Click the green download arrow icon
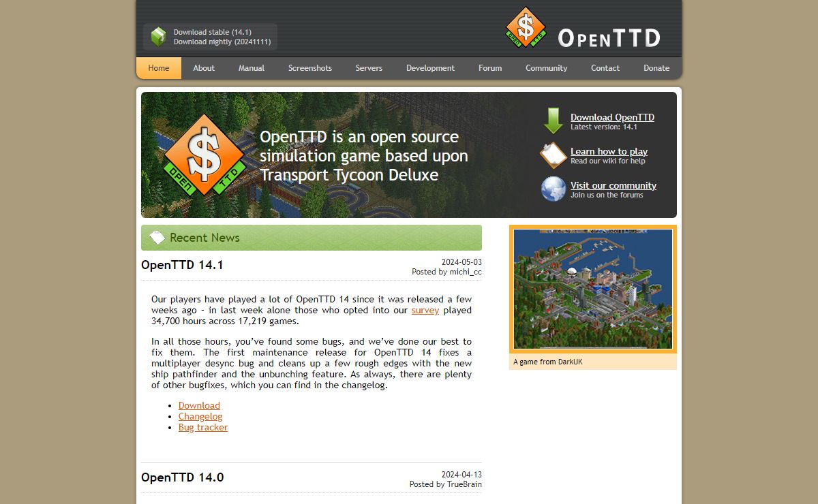Screen dimensions: 818x504 click(553, 121)
